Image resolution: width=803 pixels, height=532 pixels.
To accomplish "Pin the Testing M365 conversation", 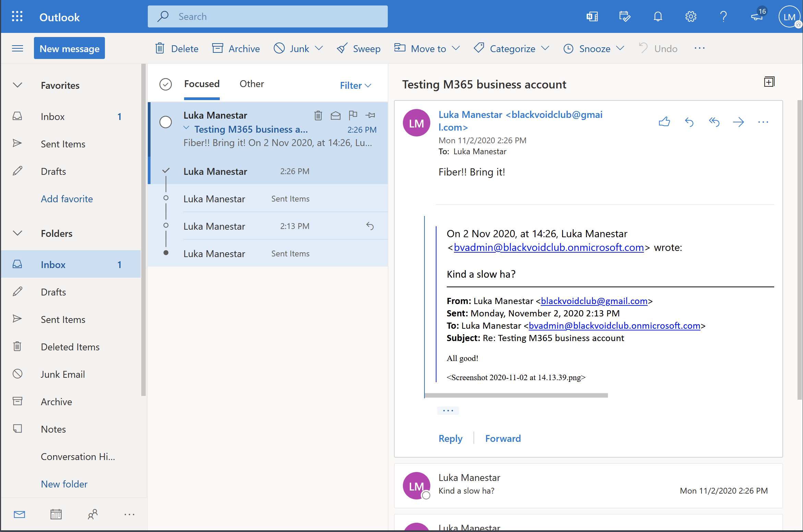I will (370, 115).
